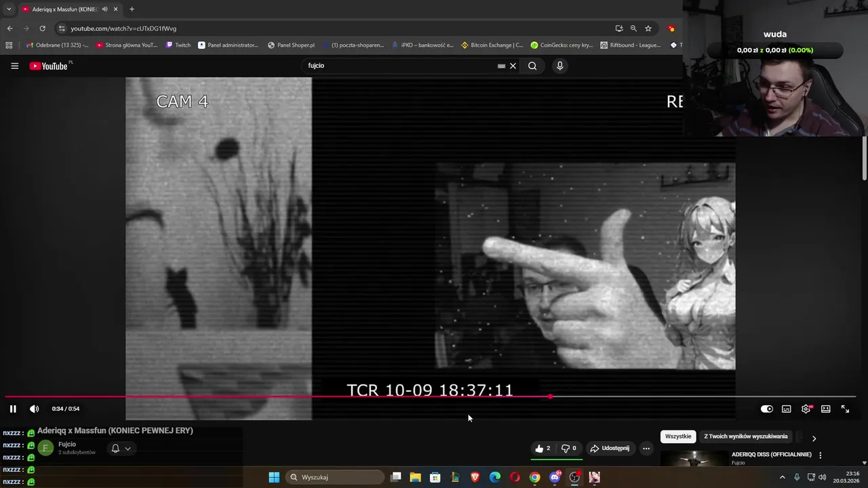Open the tab search dropdown arrow
Screen dimensions: 868x488
[9, 9]
